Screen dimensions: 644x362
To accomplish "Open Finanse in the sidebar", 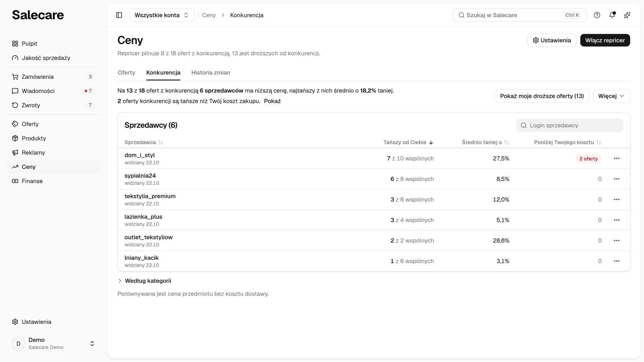I will 54,181.
